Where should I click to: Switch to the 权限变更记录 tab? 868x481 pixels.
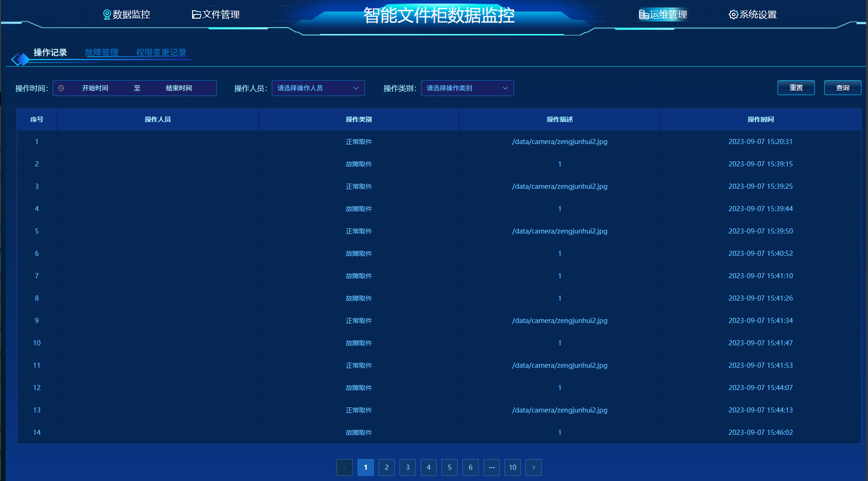pos(161,53)
